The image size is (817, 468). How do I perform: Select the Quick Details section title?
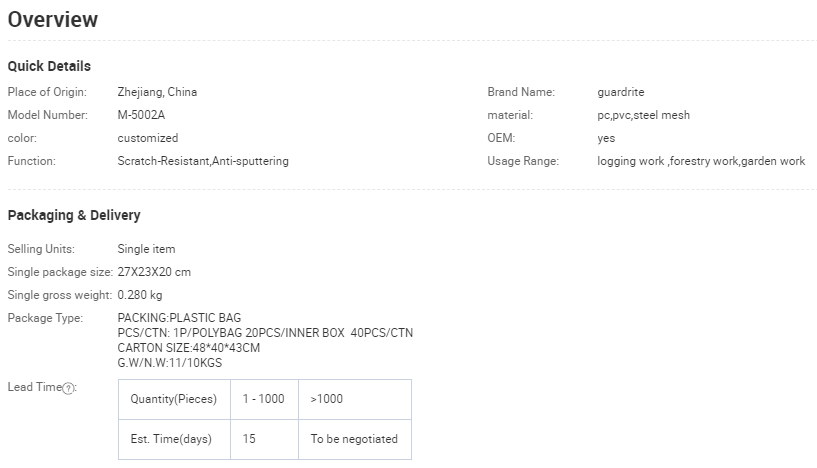49,66
